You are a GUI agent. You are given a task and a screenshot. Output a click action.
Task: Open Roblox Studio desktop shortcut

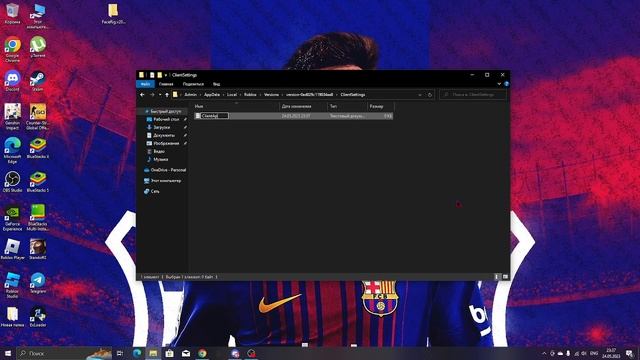point(12,285)
